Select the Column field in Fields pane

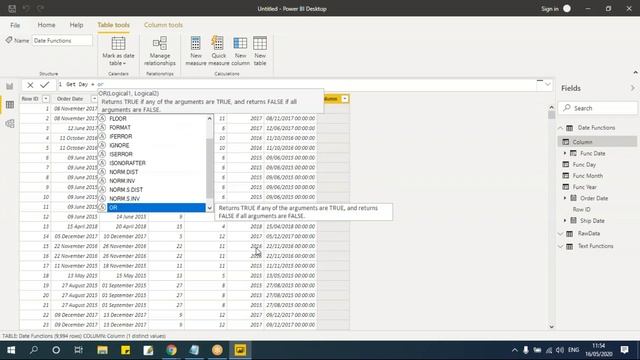point(598,142)
